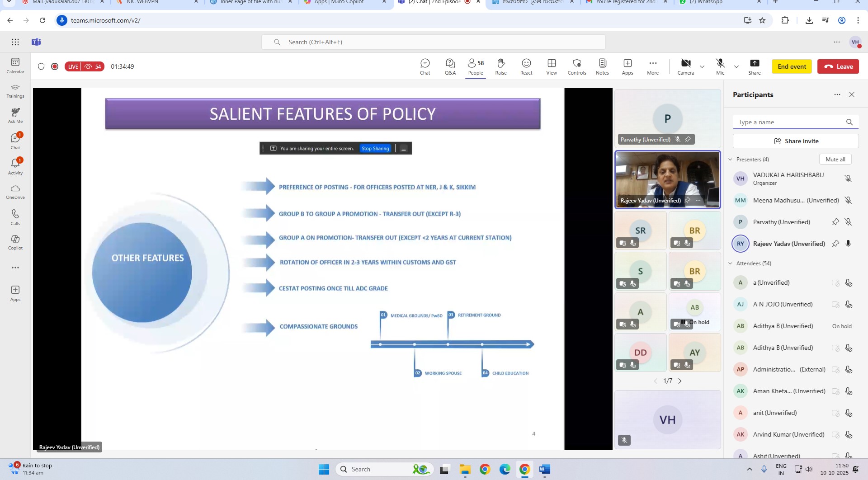868x480 pixels.
Task: Open the React emoji menu
Action: click(526, 66)
